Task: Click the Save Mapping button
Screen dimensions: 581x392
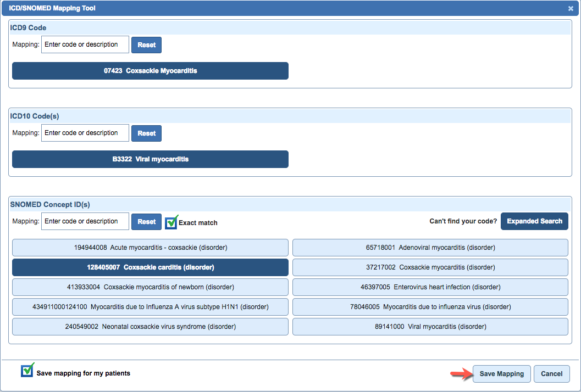Action: 501,373
